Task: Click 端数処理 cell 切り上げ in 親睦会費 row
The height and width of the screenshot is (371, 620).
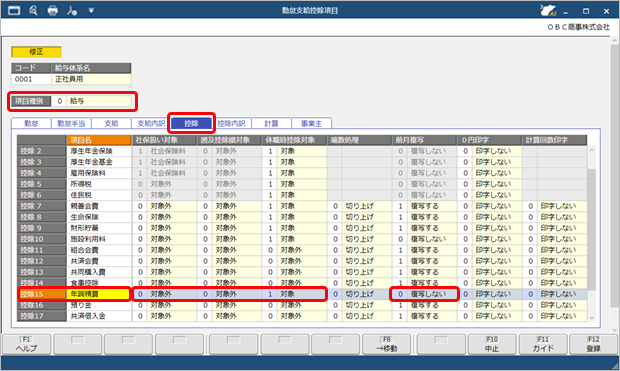Action: click(367, 206)
